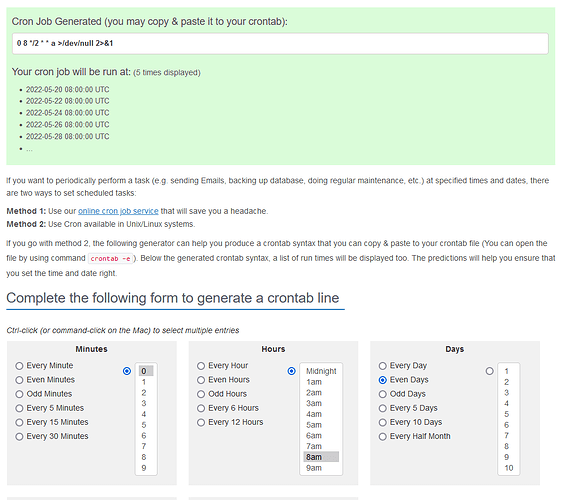Toggle the specific days list radio button
Viewport: 583px width, 500px height.
[490, 371]
